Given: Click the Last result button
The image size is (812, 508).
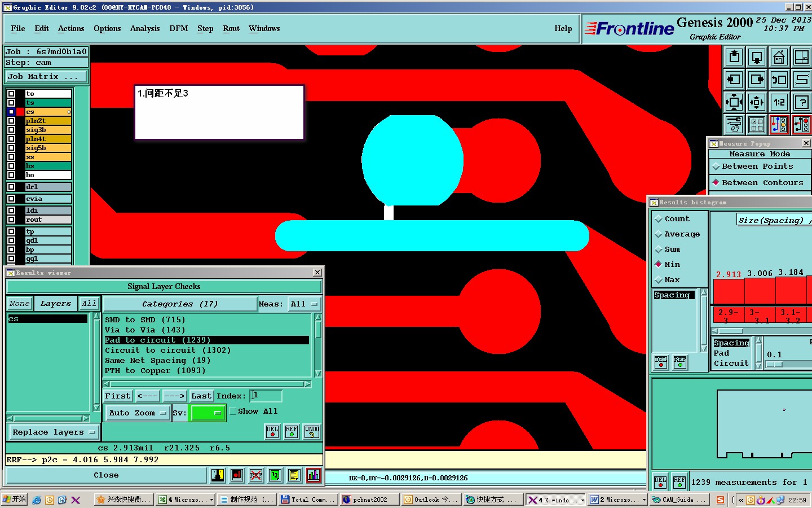Looking at the screenshot, I should click(201, 396).
